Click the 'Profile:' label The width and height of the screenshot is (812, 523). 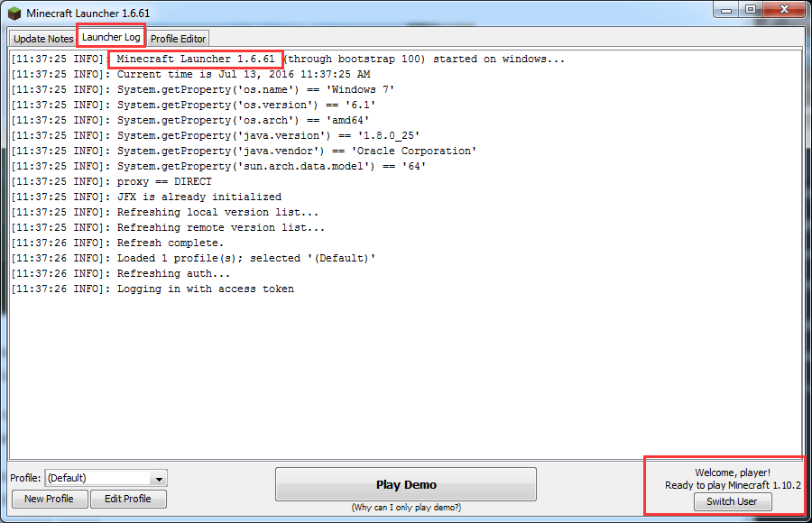(25, 478)
